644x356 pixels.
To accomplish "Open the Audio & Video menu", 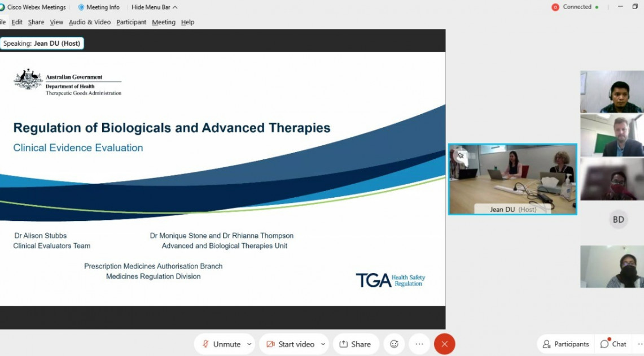I will click(90, 22).
